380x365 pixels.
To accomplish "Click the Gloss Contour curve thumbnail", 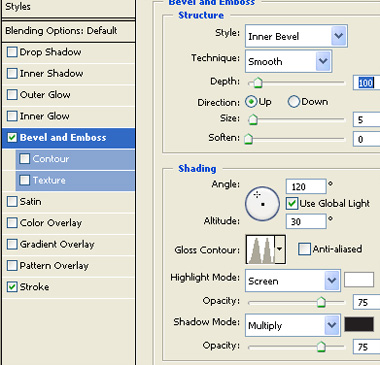I will click(x=261, y=249).
